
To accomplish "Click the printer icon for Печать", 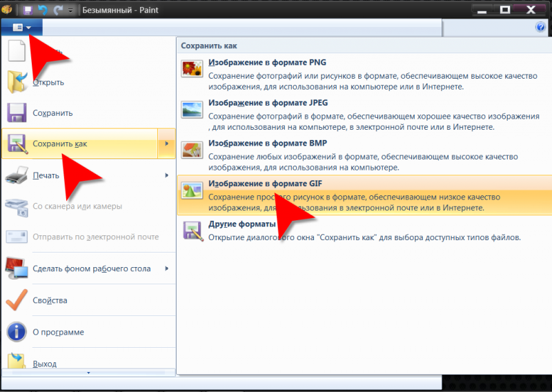I will [17, 175].
